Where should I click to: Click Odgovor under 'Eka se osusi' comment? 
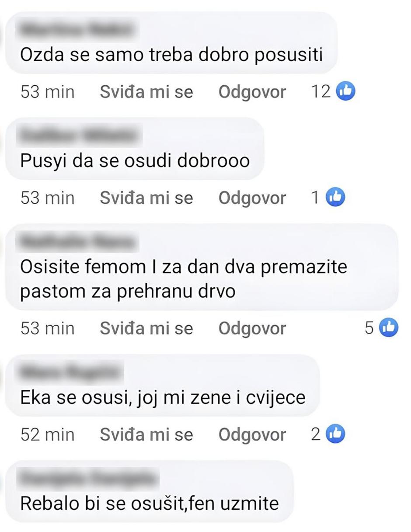tap(252, 435)
